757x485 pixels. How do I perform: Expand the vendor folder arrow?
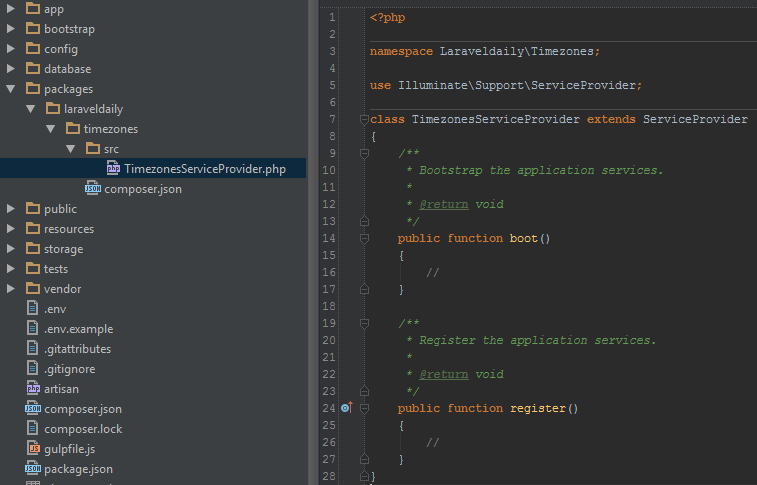11,289
